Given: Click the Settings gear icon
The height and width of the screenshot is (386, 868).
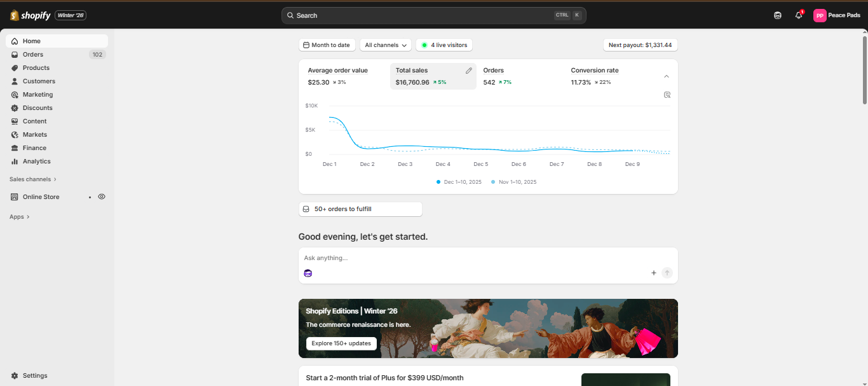Looking at the screenshot, I should pos(15,376).
